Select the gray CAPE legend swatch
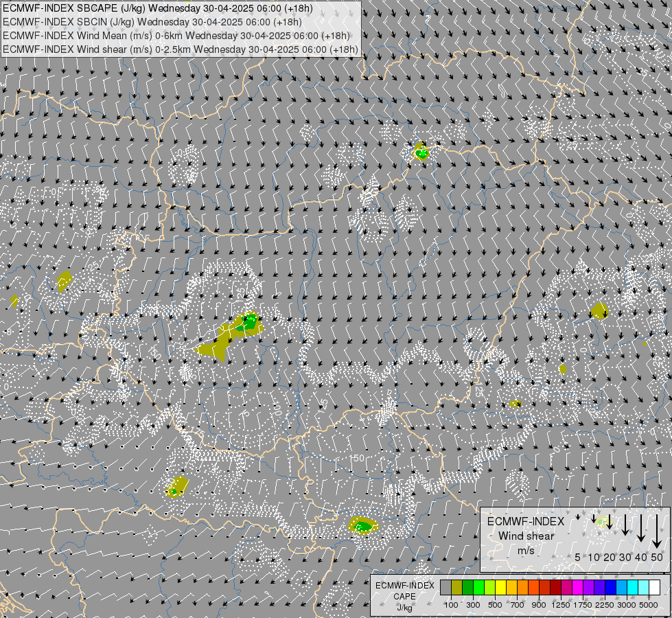 (445, 588)
